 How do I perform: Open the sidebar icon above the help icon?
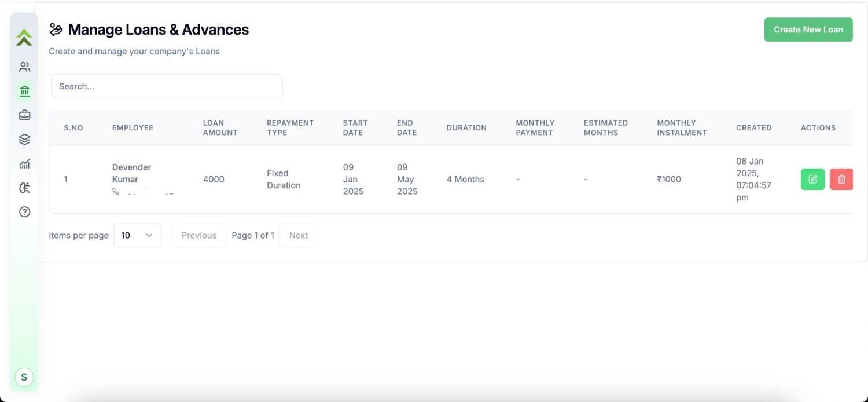point(24,188)
